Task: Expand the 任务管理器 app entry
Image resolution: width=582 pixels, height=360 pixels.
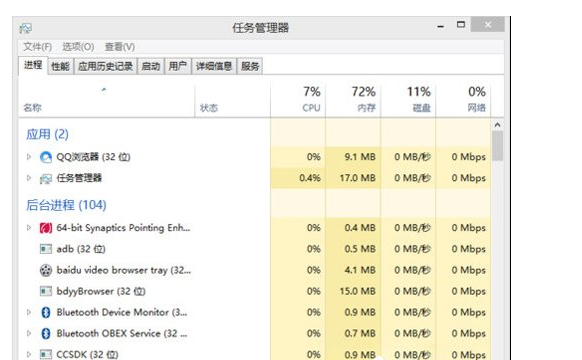Action: pos(29,178)
